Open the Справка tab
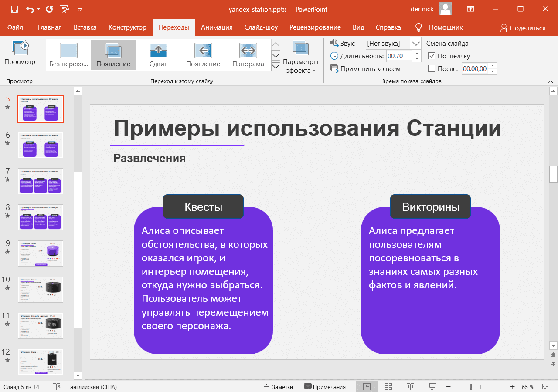This screenshot has height=392, width=558. pos(388,27)
